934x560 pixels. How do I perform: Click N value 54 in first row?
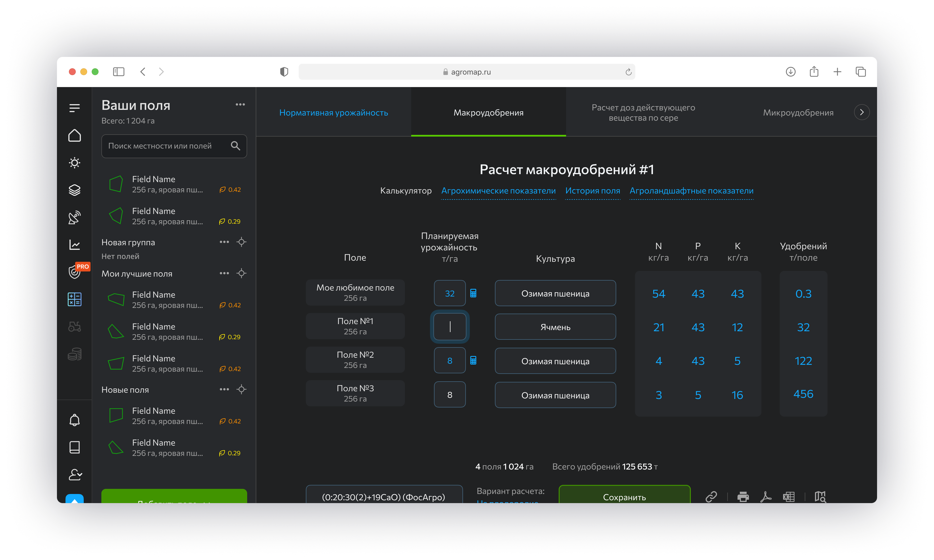point(658,294)
